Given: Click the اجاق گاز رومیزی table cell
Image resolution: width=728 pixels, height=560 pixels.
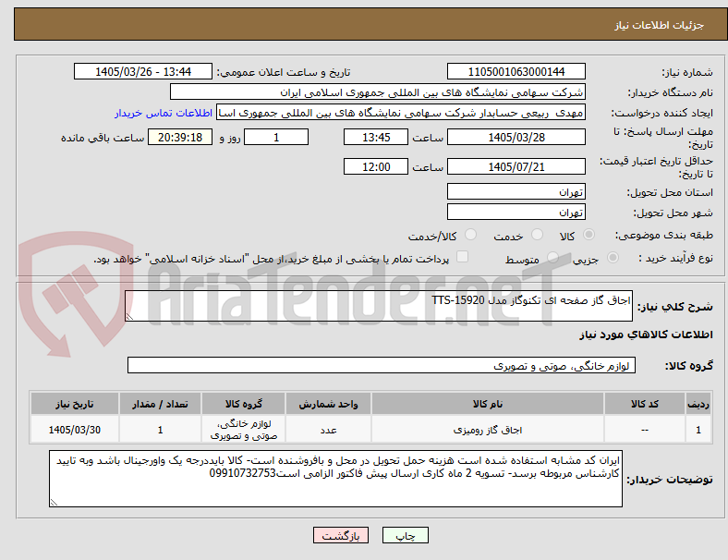Looking at the screenshot, I should pos(488,430).
